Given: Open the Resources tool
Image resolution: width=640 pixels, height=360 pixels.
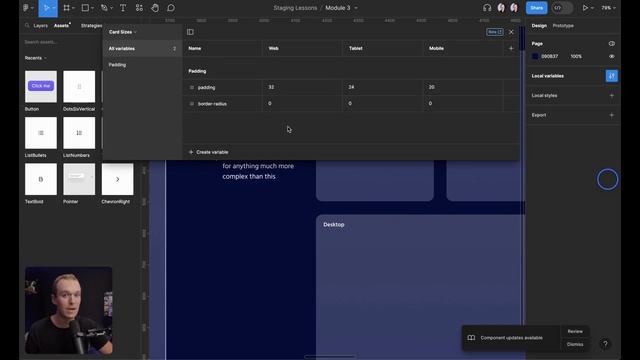Looking at the screenshot, I should 139,8.
